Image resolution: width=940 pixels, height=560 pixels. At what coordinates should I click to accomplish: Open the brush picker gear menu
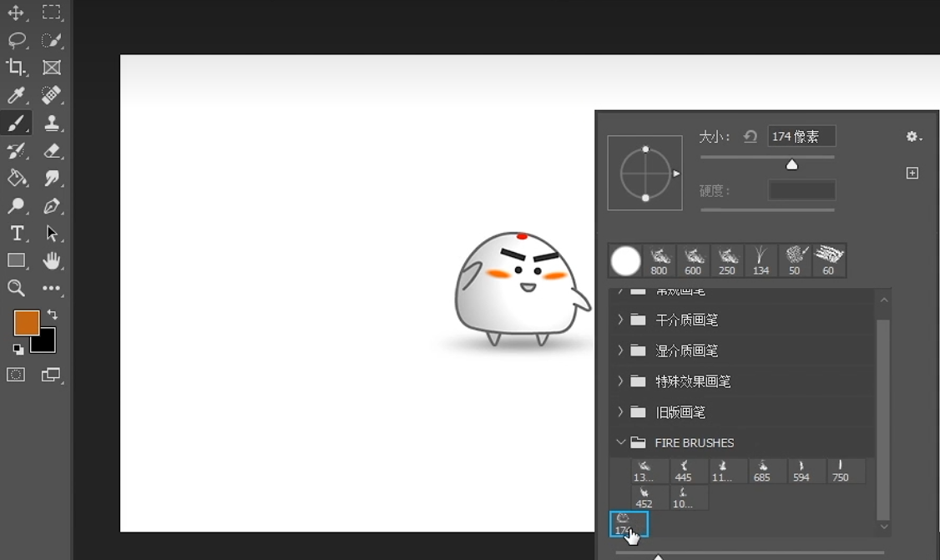(913, 137)
